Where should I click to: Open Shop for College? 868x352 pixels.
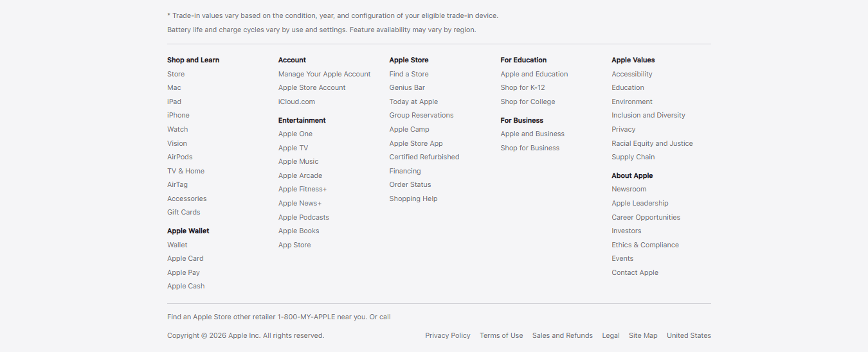point(528,101)
